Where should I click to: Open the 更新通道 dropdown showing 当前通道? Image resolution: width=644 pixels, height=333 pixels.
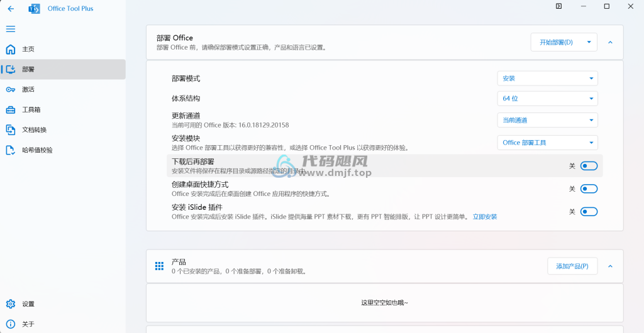pos(548,120)
